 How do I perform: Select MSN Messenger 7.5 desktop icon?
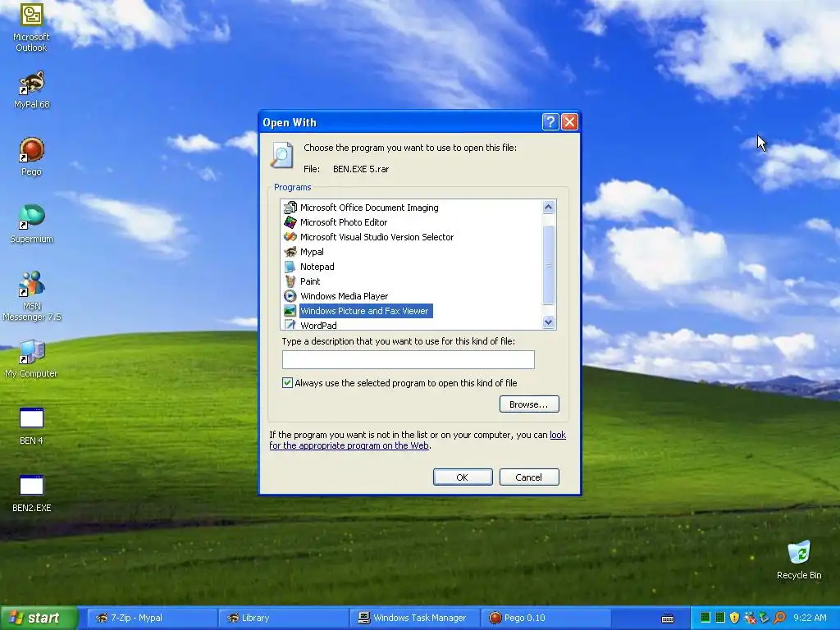coord(31,295)
